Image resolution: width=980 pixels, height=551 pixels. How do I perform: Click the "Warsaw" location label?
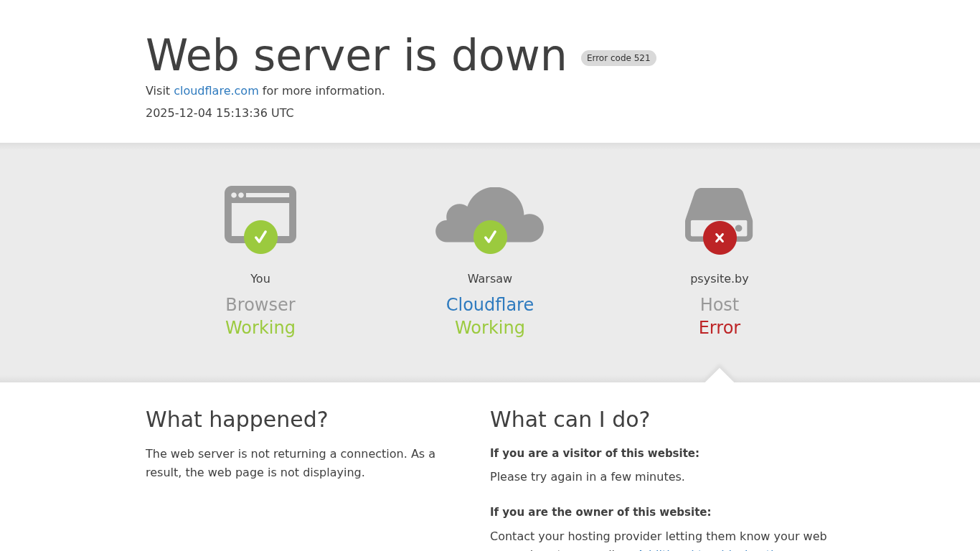click(x=490, y=279)
